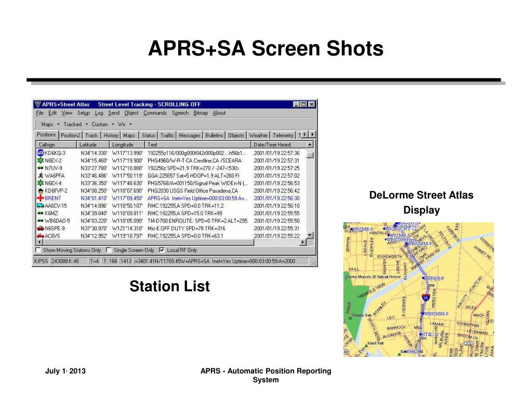532x399 pixels.
Task: Enable Single Screen Only checkbox
Action: pos(109,250)
